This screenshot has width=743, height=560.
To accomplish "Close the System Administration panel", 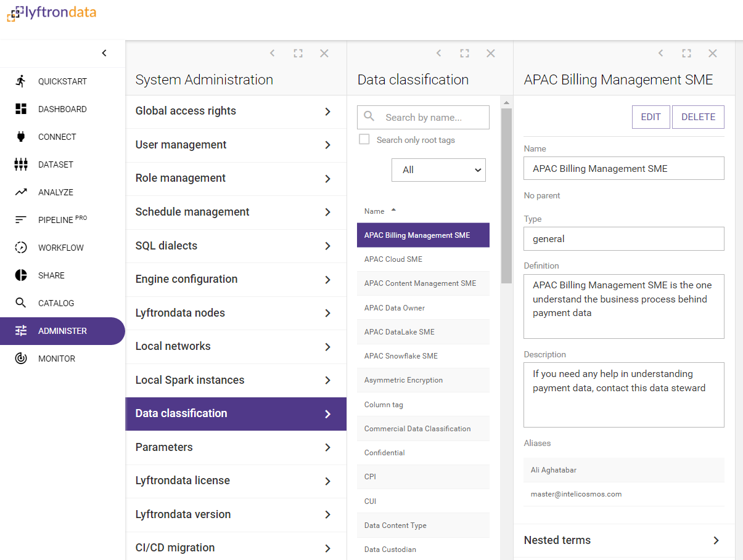I will (324, 54).
